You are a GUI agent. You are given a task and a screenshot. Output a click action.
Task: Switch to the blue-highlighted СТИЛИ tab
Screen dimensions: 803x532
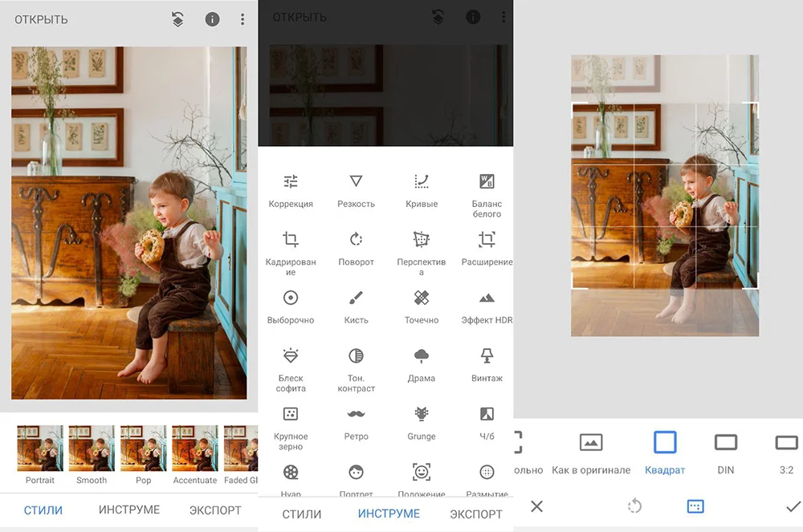[43, 510]
